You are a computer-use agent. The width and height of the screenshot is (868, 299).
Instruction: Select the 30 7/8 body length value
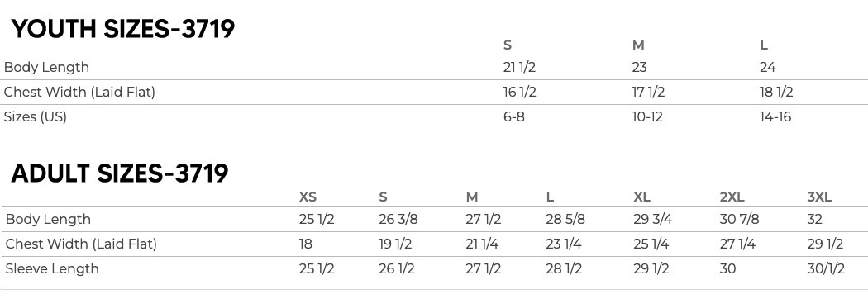coord(740,220)
